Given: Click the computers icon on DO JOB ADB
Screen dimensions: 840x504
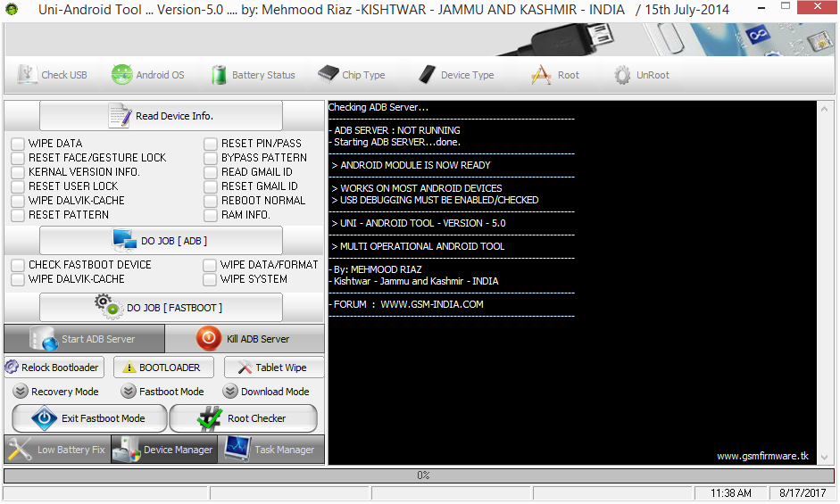Looking at the screenshot, I should tap(124, 241).
